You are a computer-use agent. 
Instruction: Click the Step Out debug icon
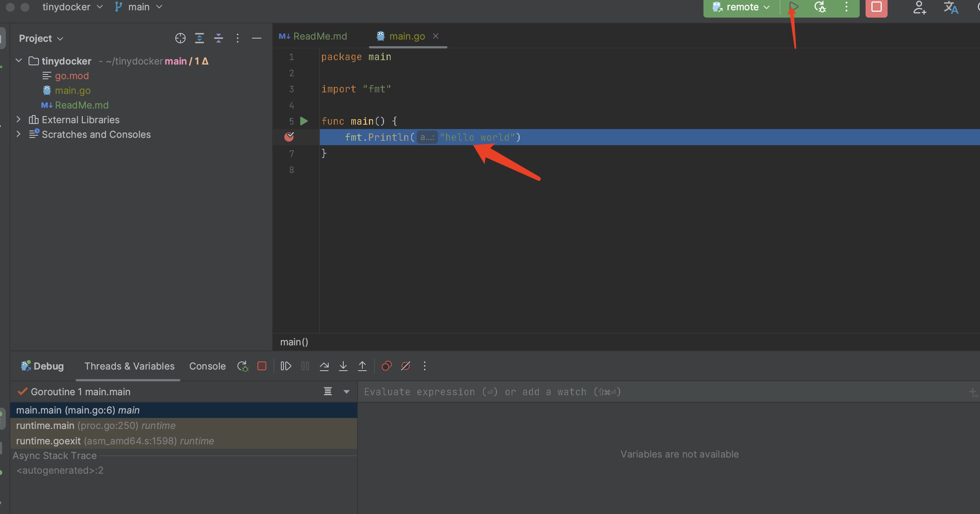pos(362,366)
